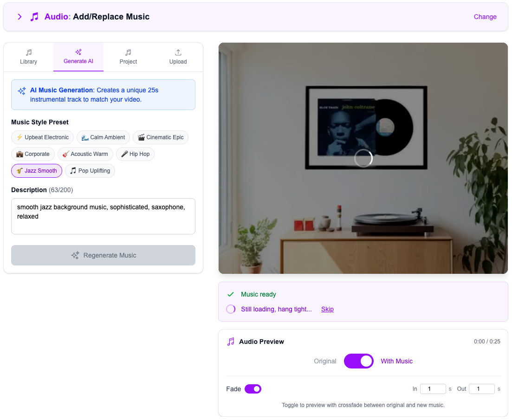Click the music description text area
This screenshot has height=420, width=512.
[x=103, y=216]
